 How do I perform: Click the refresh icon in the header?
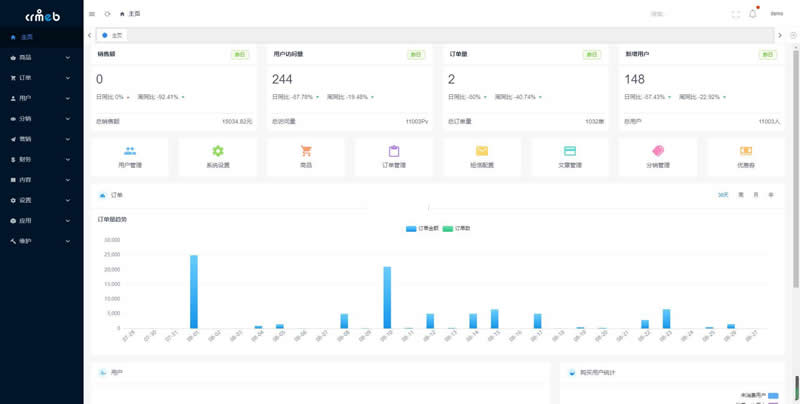[107, 14]
